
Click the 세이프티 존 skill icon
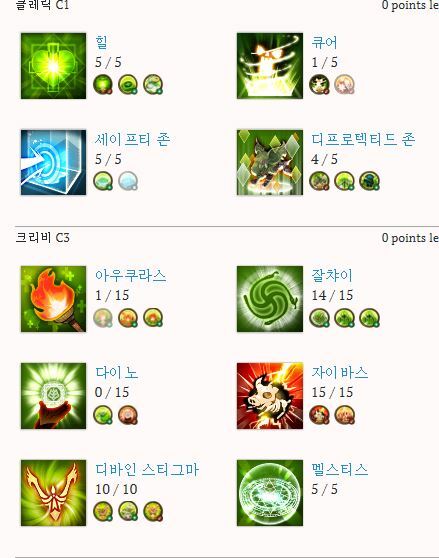[x=53, y=162]
